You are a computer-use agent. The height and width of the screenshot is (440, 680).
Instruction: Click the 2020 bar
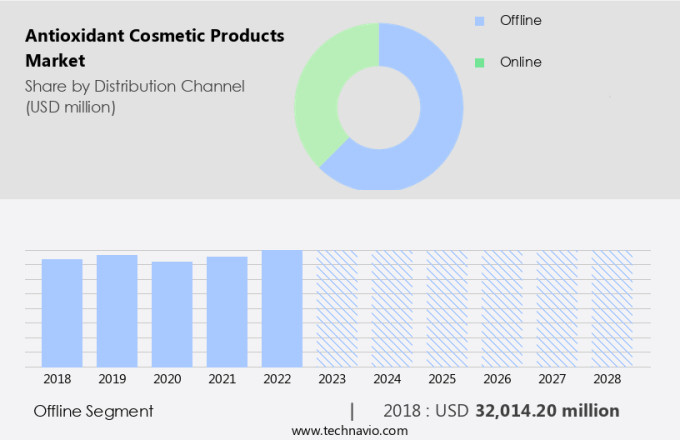point(172,314)
